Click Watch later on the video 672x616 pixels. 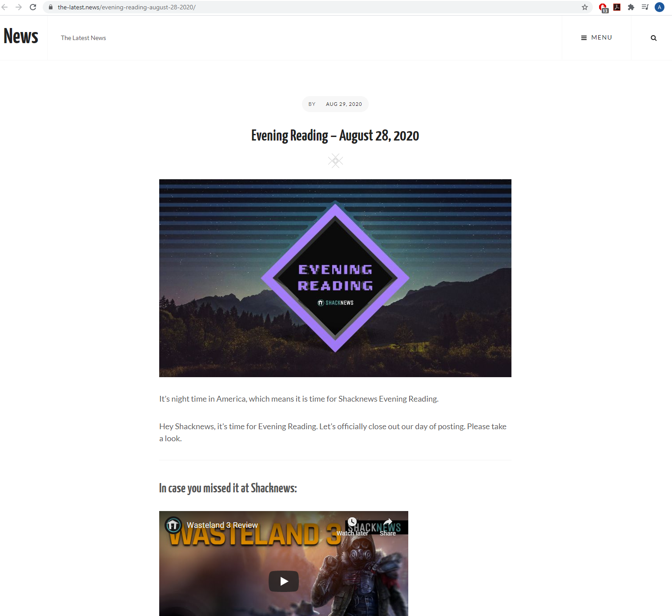coord(352,527)
